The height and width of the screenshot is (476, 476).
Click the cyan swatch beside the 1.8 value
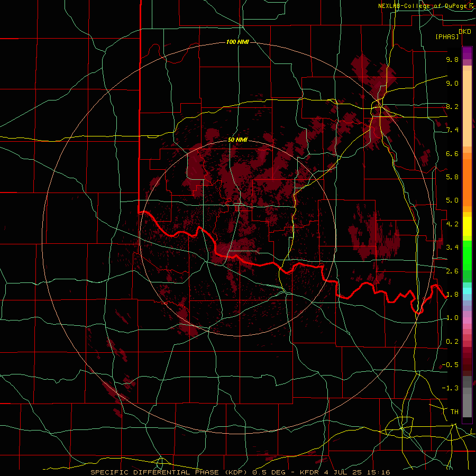467,291
